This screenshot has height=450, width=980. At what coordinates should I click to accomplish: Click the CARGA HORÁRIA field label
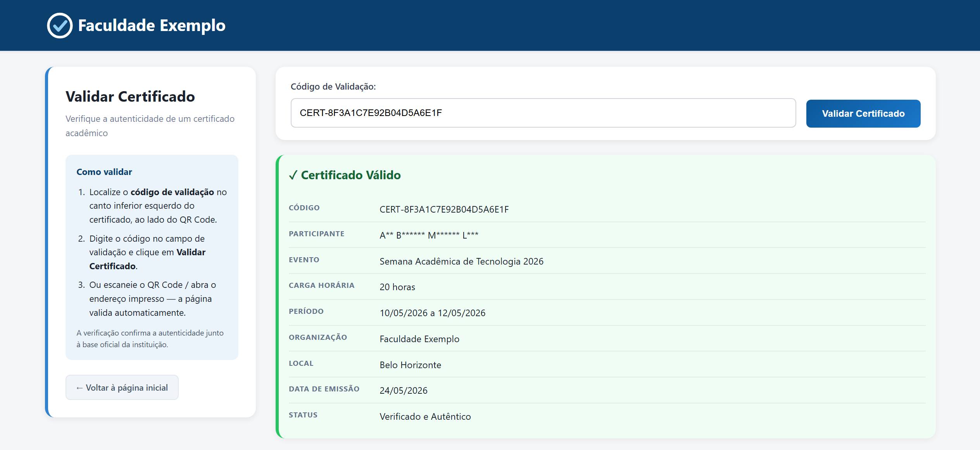(x=322, y=286)
